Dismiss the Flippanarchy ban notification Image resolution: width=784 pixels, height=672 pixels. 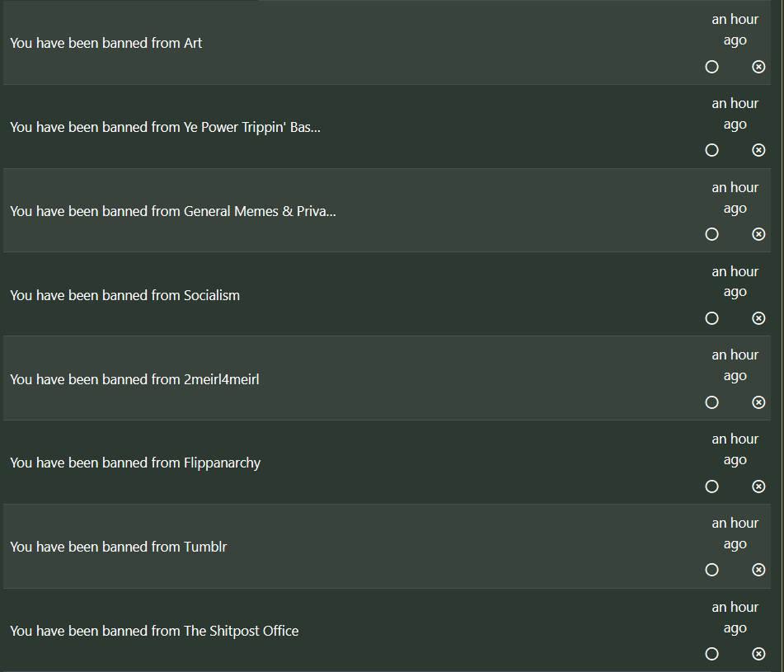pyautogui.click(x=758, y=486)
